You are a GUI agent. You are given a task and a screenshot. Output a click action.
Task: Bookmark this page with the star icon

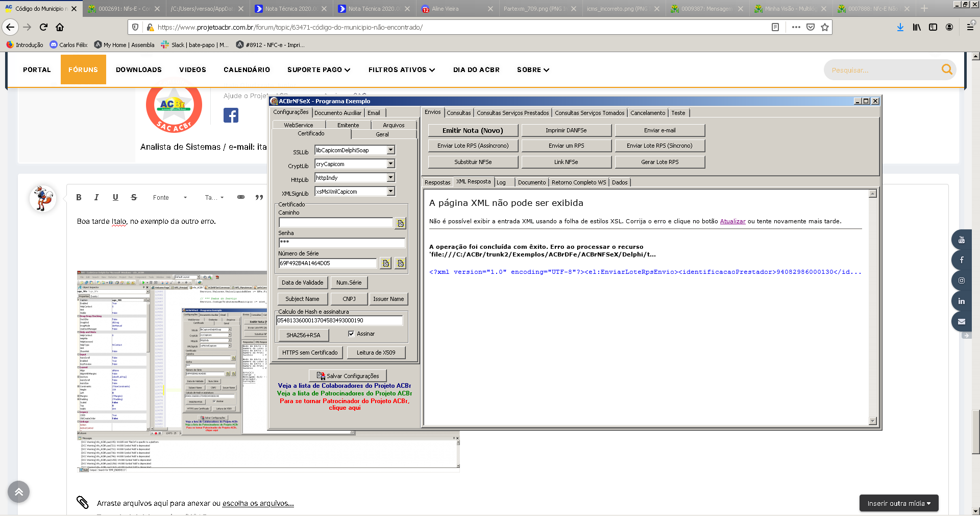(x=824, y=27)
